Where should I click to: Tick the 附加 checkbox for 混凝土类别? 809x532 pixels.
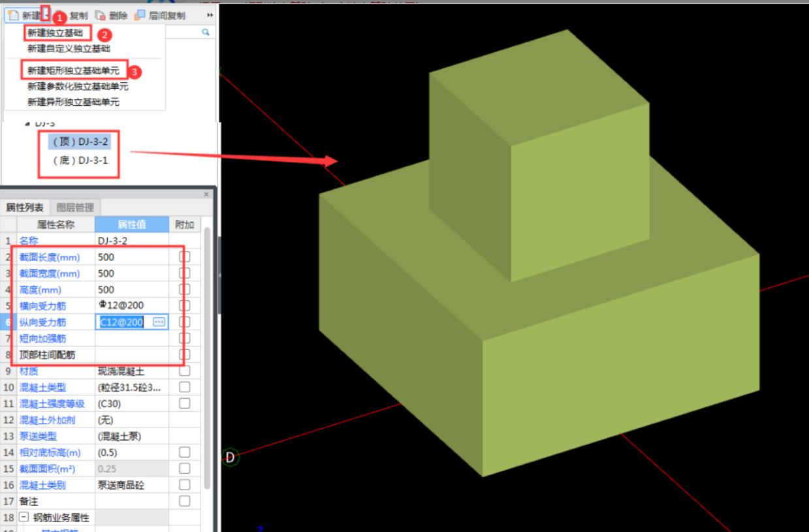coord(185,485)
